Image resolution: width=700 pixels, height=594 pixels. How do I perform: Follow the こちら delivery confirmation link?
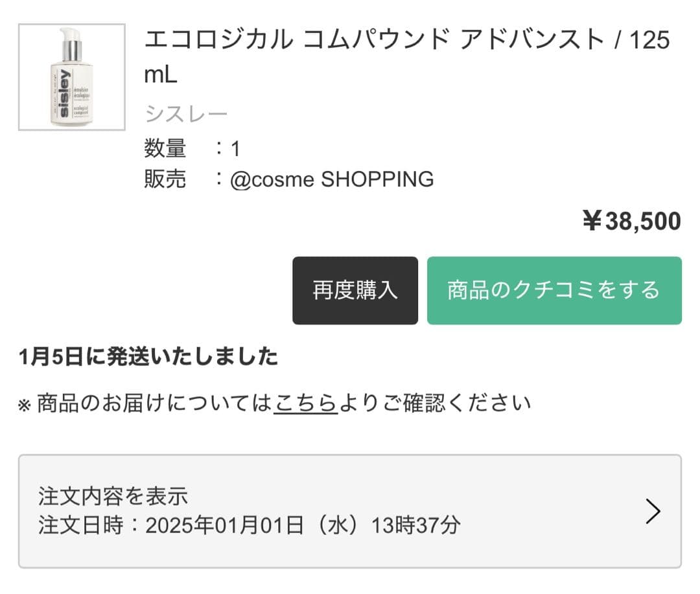point(303,402)
